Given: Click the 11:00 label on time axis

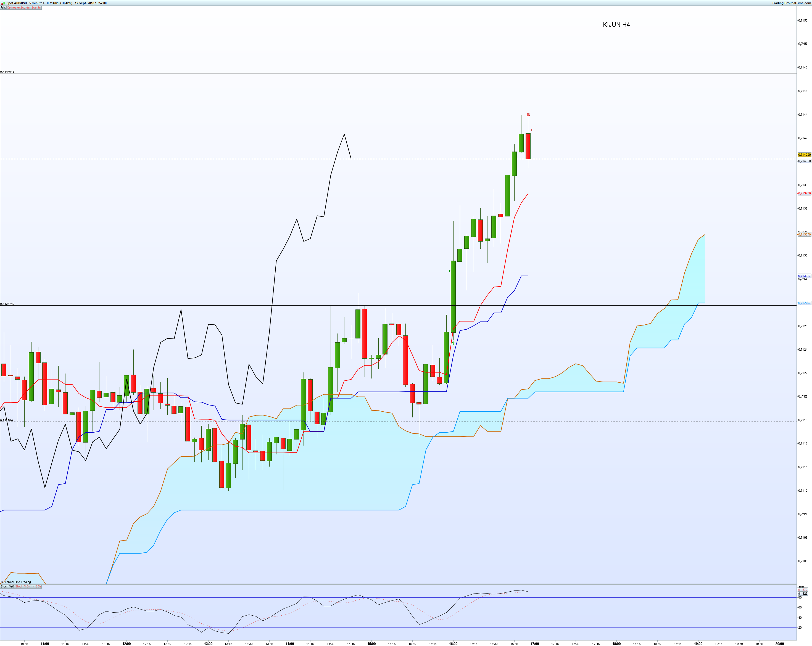Looking at the screenshot, I should point(45,644).
